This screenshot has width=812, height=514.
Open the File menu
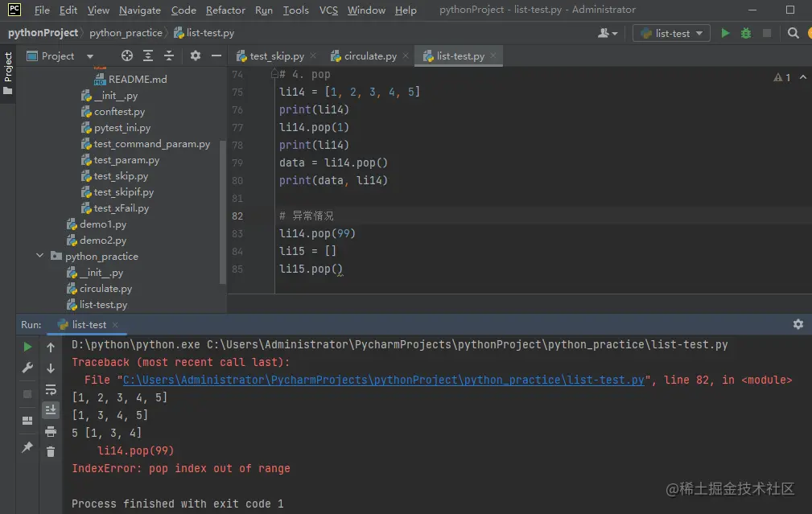click(42, 10)
